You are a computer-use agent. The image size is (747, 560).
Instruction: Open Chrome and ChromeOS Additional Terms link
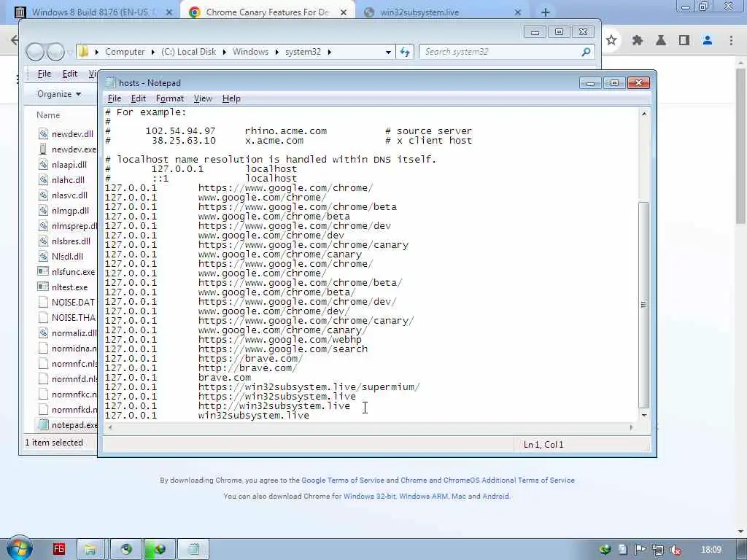487,480
